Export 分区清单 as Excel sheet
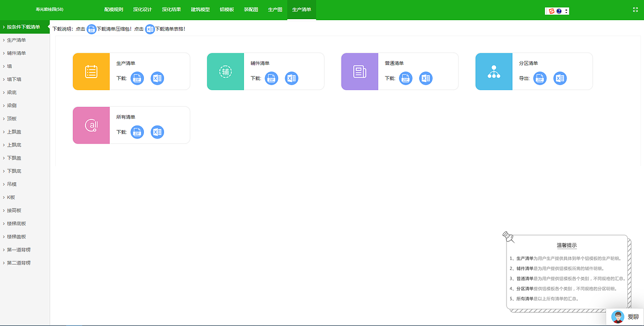The width and height of the screenshot is (644, 326). pyautogui.click(x=560, y=78)
